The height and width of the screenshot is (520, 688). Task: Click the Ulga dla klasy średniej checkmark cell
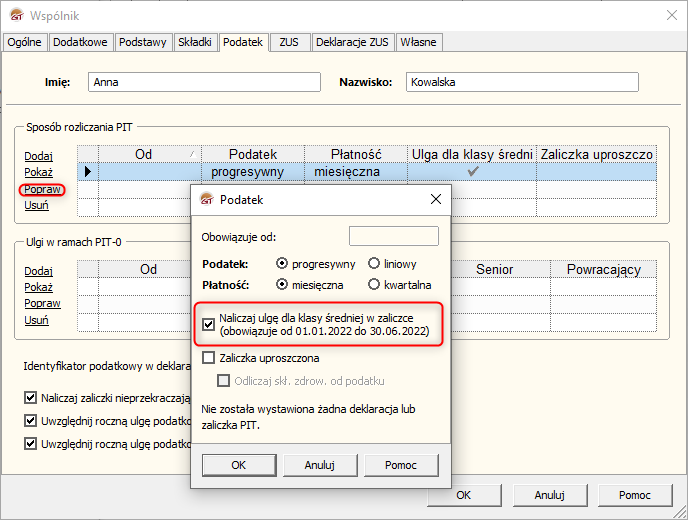pyautogui.click(x=472, y=172)
